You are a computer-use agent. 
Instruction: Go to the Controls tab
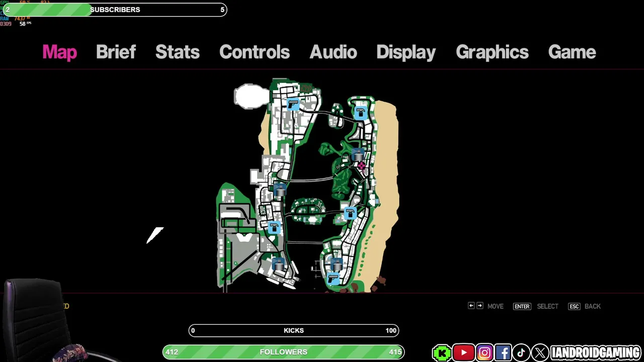(254, 52)
